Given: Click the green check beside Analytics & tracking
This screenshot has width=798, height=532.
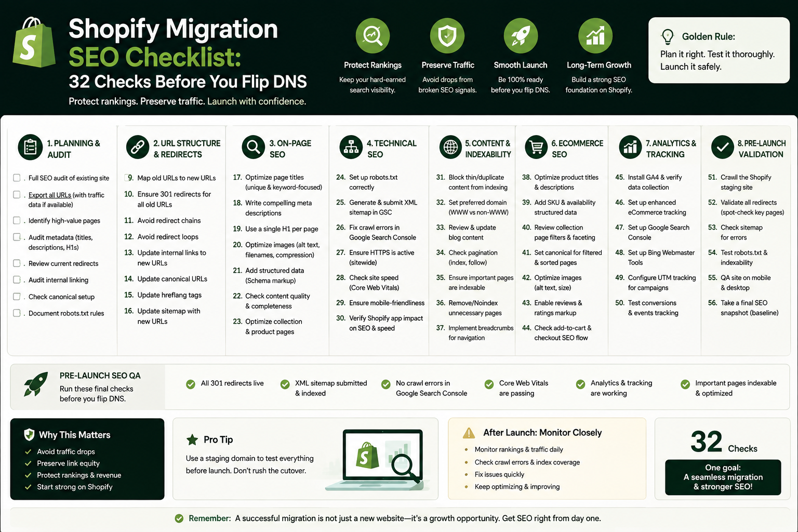Looking at the screenshot, I should coord(580,384).
